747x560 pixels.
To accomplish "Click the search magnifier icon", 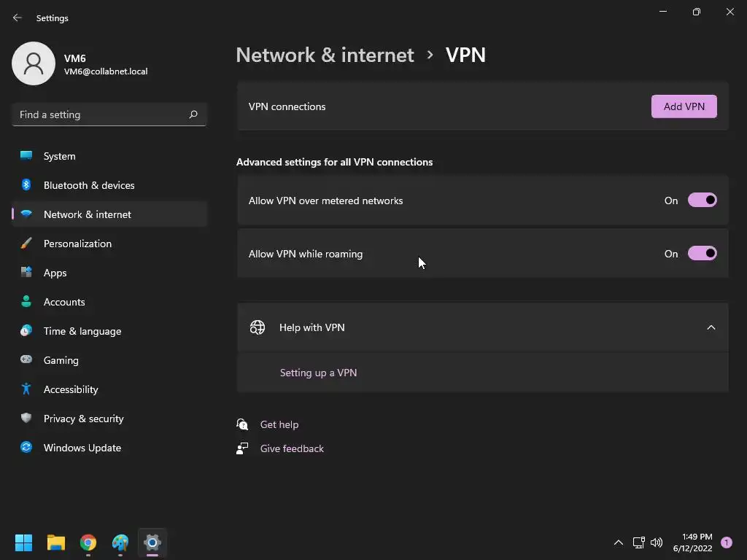I will point(193,114).
